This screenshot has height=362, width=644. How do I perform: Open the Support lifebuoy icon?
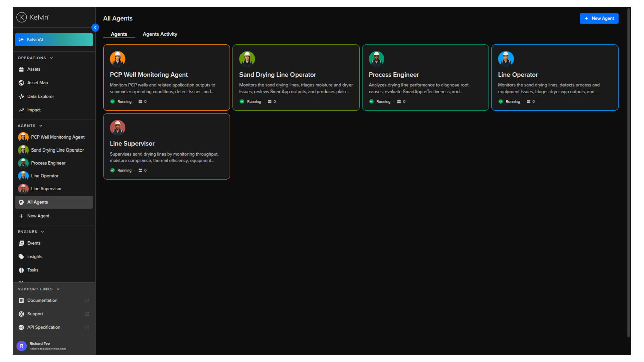[x=21, y=314]
